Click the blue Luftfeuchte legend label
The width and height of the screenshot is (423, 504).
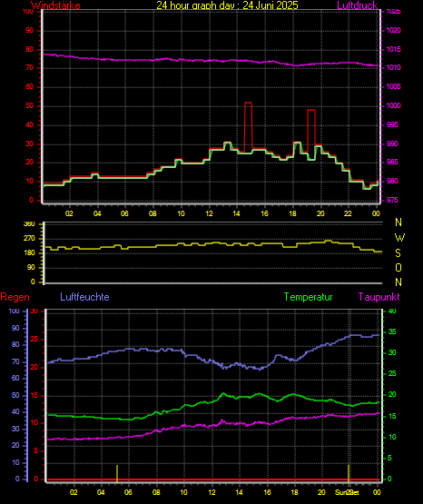84,297
